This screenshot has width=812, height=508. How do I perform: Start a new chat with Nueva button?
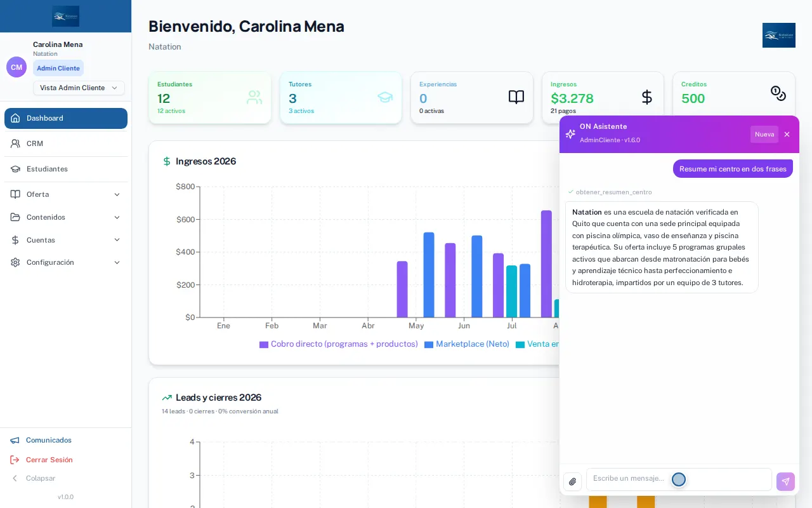click(x=764, y=134)
